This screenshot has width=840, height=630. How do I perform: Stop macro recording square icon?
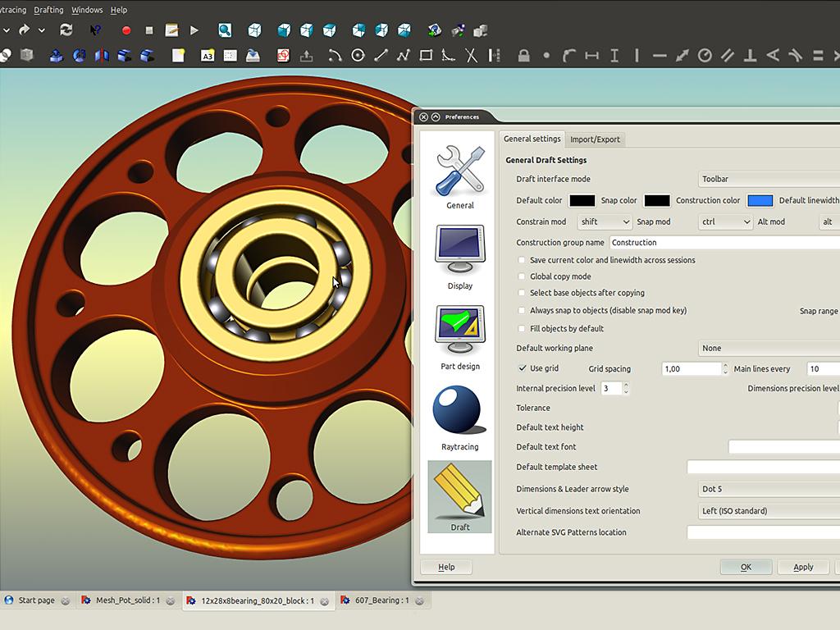[149, 30]
